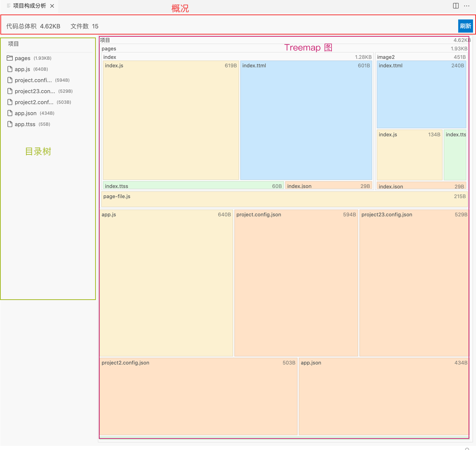Click the app.js file icon in tree

coord(10,69)
